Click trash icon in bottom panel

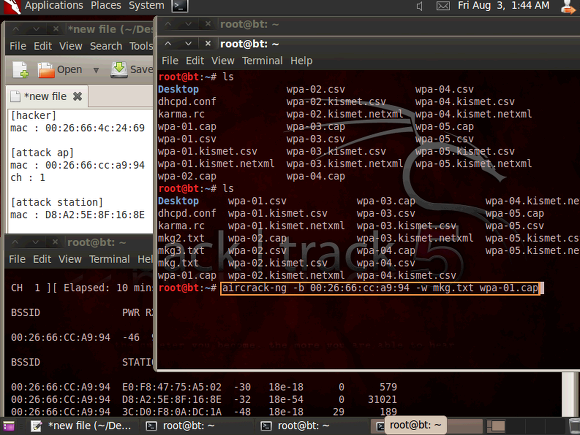click(574, 426)
